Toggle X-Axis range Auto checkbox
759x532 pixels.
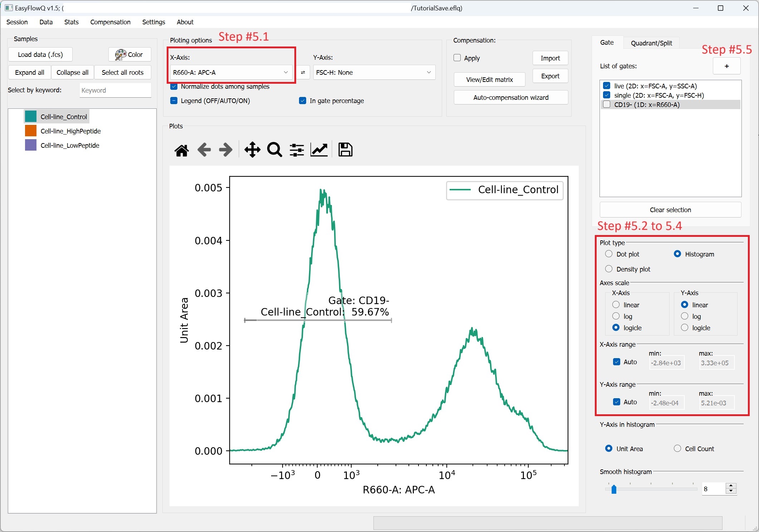[617, 362]
